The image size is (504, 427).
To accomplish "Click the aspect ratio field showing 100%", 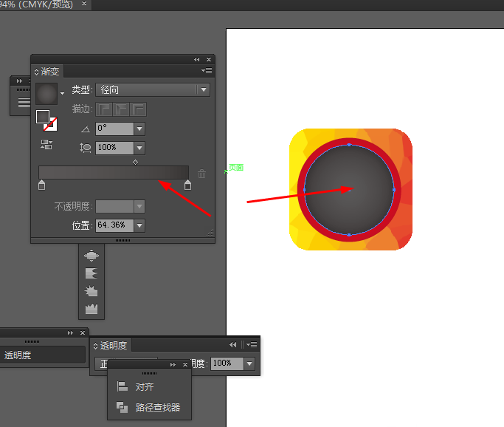I will point(114,148).
